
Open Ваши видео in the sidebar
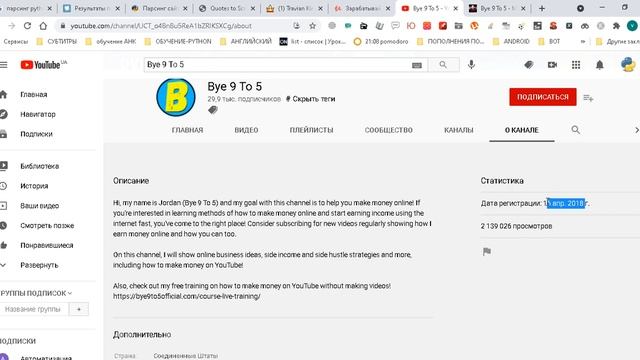40,206
